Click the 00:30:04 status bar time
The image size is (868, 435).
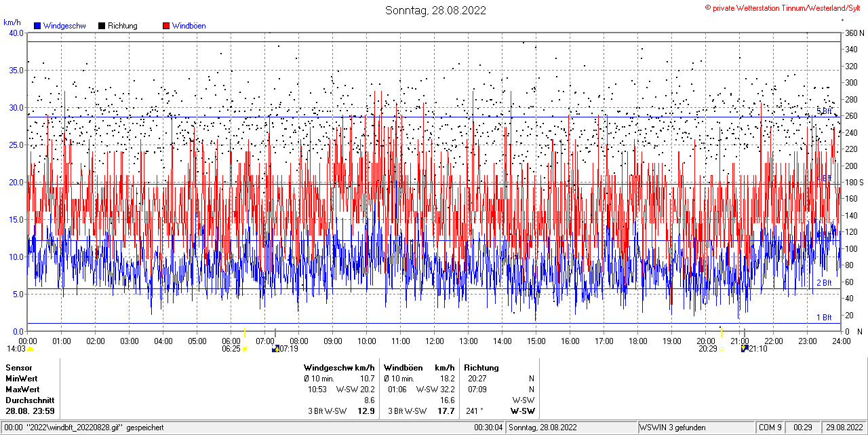pos(488,428)
